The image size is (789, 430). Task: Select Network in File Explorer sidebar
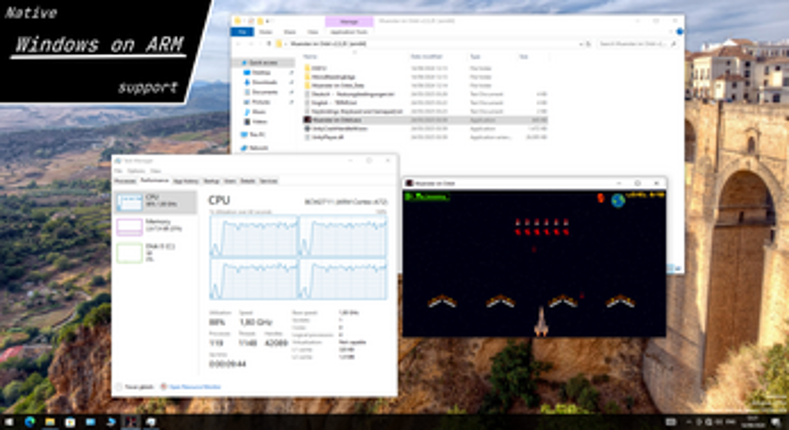click(x=254, y=148)
